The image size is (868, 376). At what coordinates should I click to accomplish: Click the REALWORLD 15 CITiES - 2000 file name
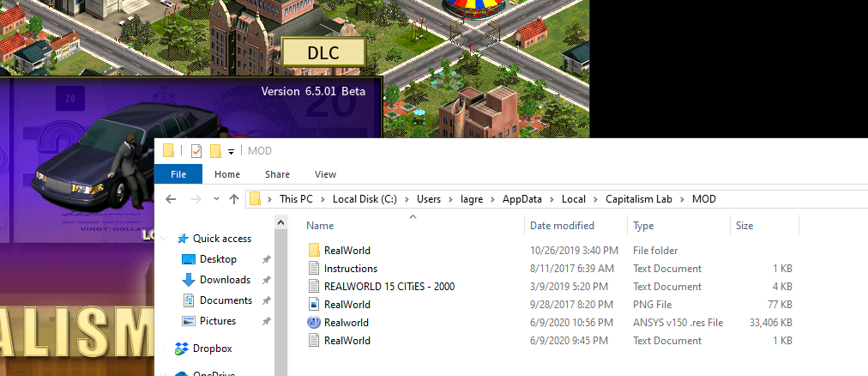(x=389, y=286)
